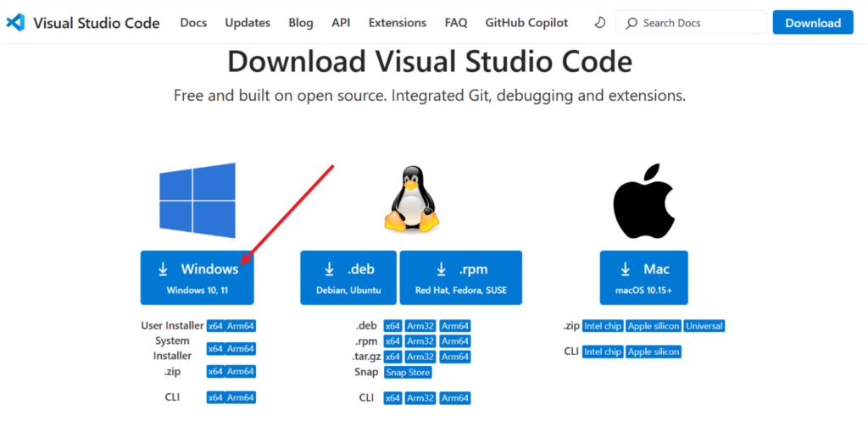
Task: Click the Windows logo image
Action: point(197,200)
